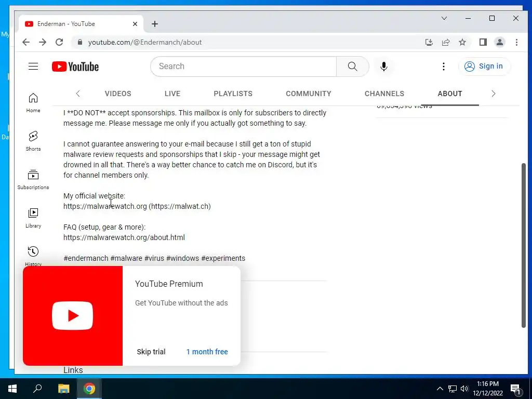Screen dimensions: 532x399
Task: Go to Home in sidebar
Action: (x=33, y=103)
